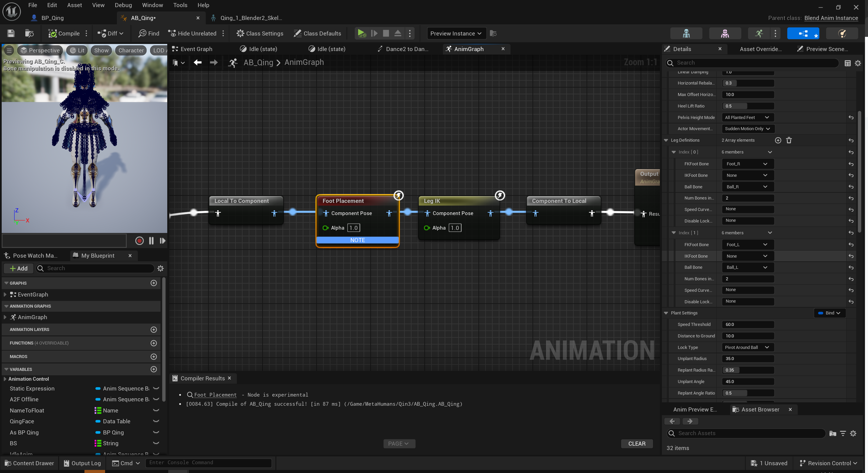Viewport: 868px width, 473px height.
Task: Pause the viewport animation preview
Action: [x=151, y=241]
